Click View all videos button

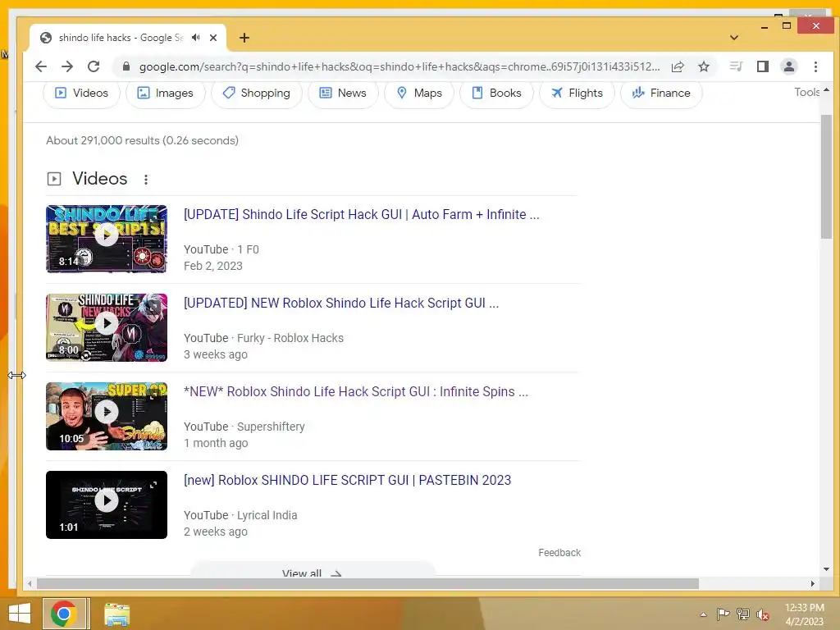tap(313, 571)
